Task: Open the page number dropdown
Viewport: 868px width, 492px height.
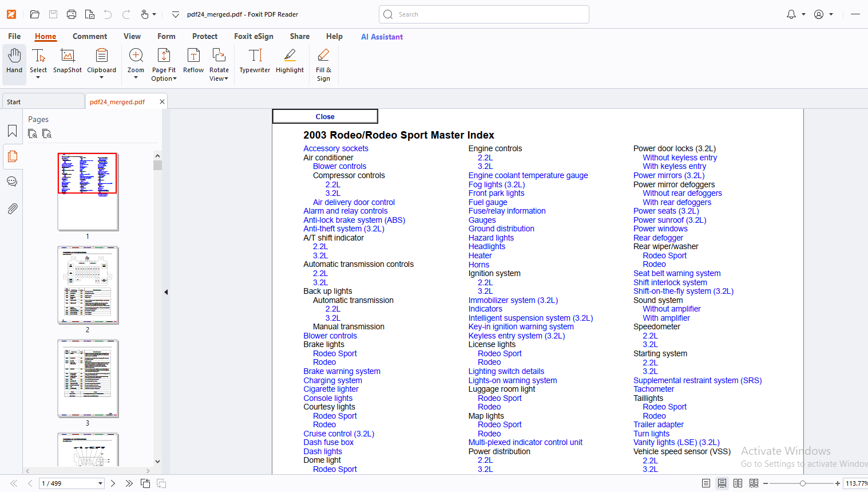Action: pyautogui.click(x=100, y=483)
